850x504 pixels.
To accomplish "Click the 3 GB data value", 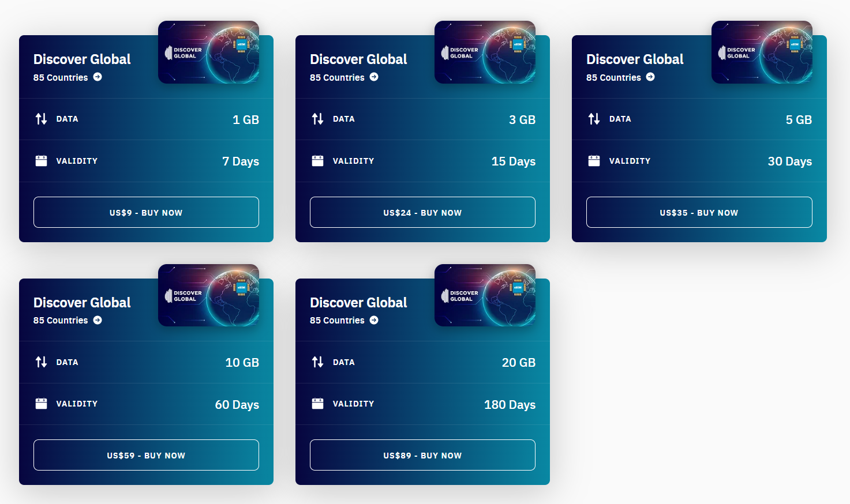I will pyautogui.click(x=522, y=119).
